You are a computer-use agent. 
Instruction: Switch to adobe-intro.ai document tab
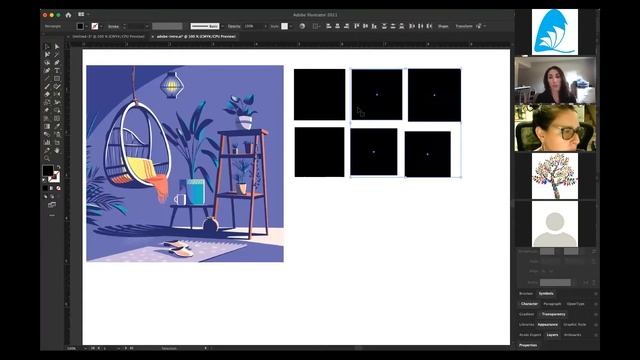click(196, 36)
